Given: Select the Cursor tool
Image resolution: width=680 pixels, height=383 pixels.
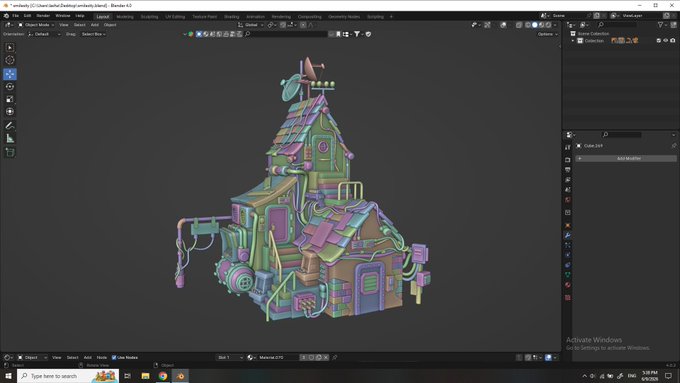Looking at the screenshot, I should click(10, 60).
